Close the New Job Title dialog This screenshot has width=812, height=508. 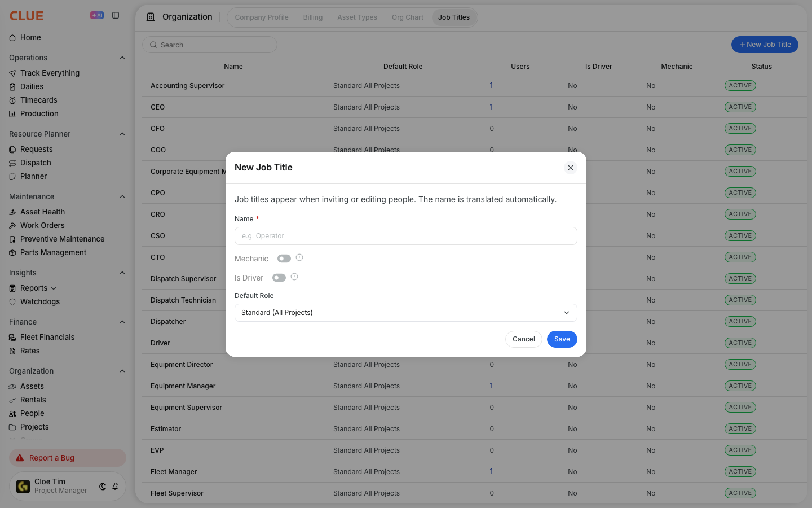[571, 168]
